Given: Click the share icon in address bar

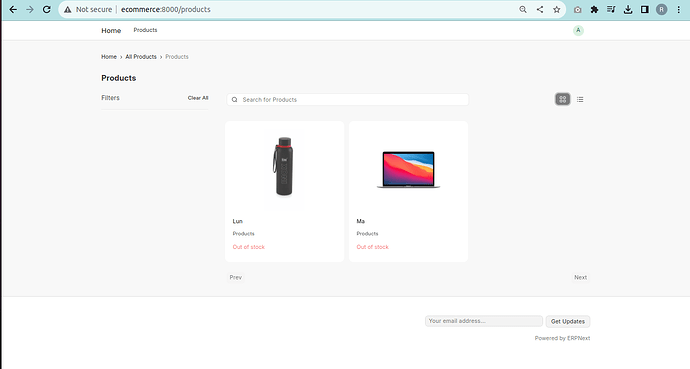Looking at the screenshot, I should 540,9.
